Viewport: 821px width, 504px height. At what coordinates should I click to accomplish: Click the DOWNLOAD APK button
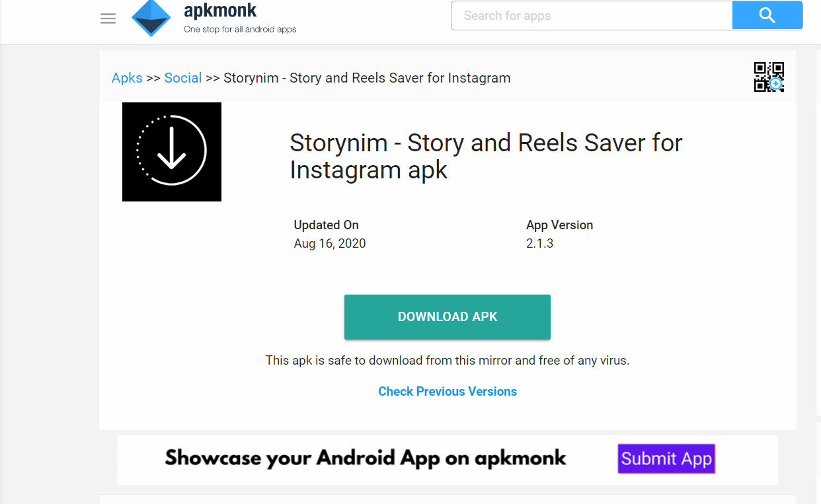coord(448,317)
